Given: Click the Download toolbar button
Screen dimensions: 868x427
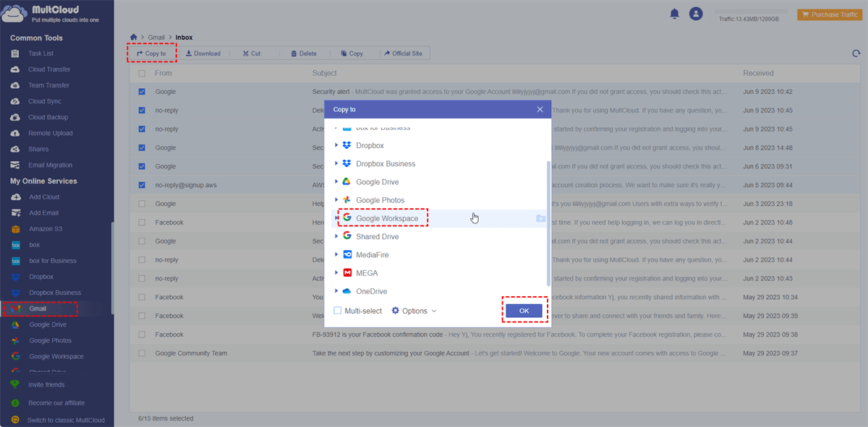Looking at the screenshot, I should point(203,53).
